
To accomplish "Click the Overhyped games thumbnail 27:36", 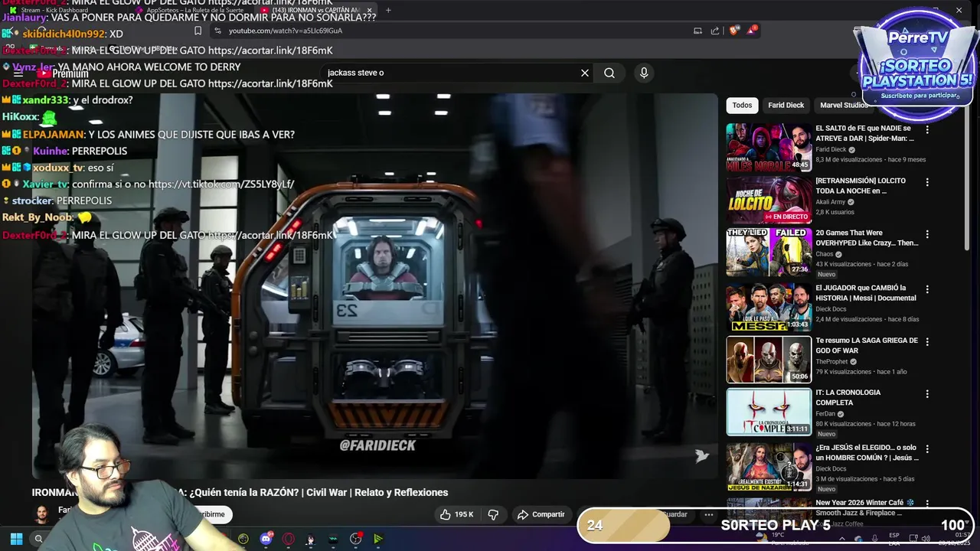I will tap(769, 252).
